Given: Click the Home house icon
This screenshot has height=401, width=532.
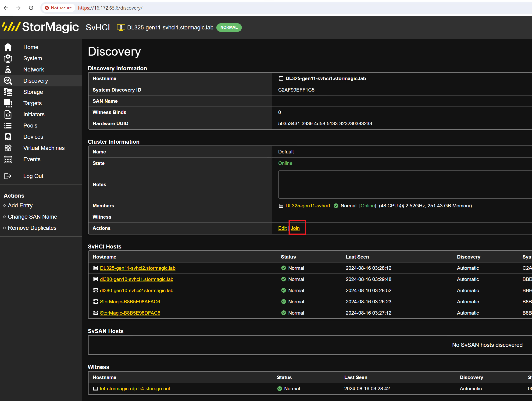Looking at the screenshot, I should point(8,47).
